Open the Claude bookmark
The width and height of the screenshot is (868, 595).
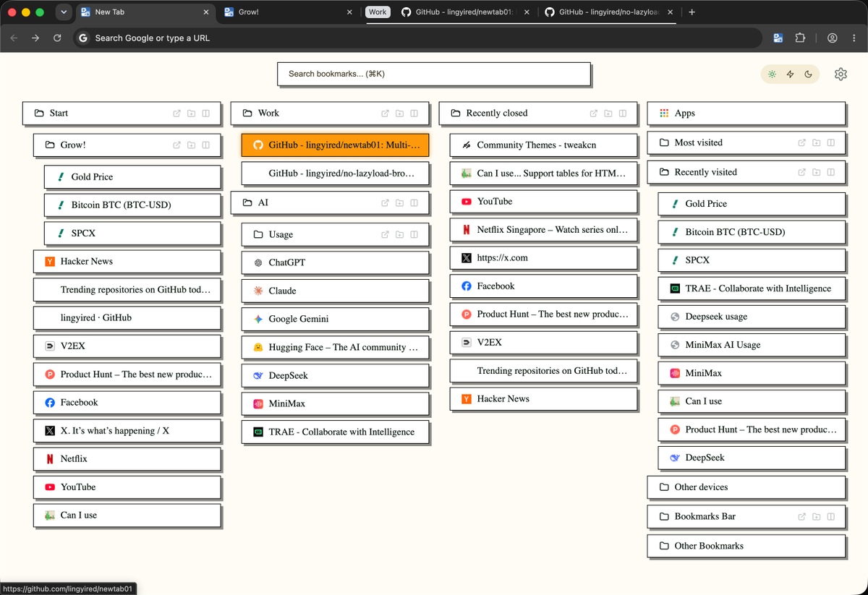[335, 291]
